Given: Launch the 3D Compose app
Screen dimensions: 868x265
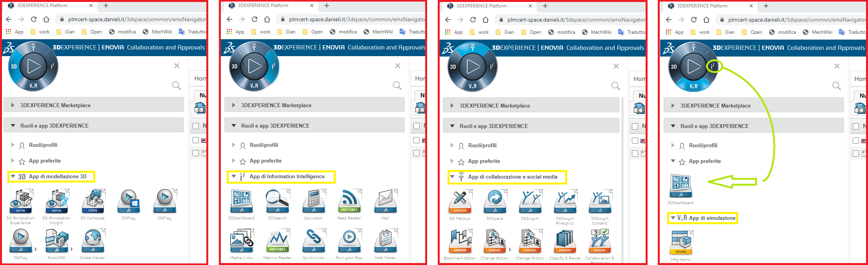Looking at the screenshot, I should 93,201.
